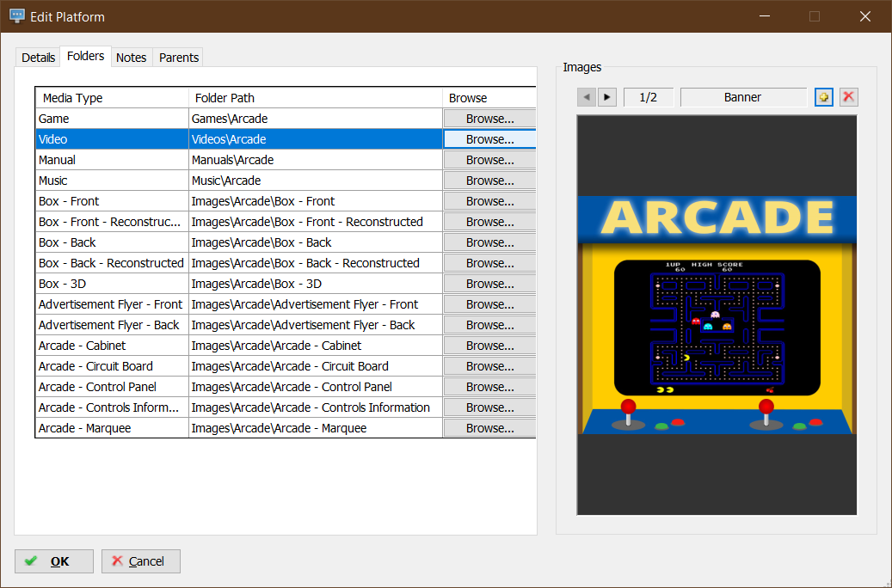Discard changes with the Cancel button
This screenshot has height=588, width=892.
[141, 561]
